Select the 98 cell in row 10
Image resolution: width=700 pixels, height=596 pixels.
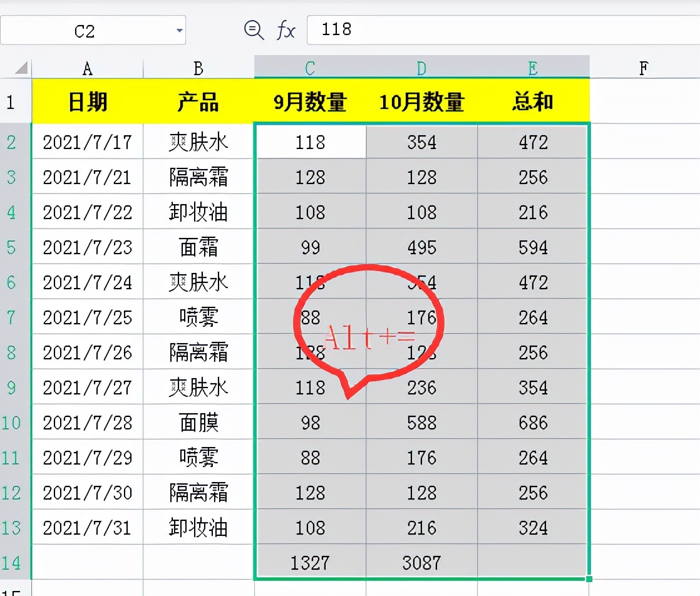(311, 423)
